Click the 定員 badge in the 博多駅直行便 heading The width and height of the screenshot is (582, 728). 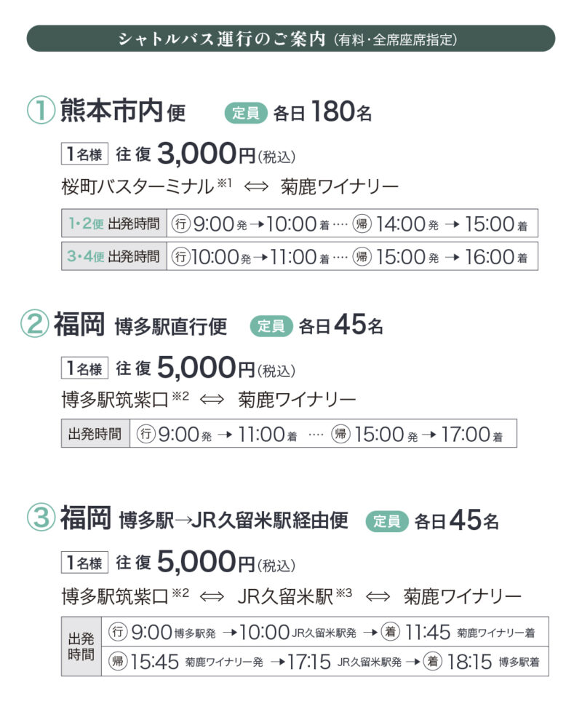[x=271, y=327]
